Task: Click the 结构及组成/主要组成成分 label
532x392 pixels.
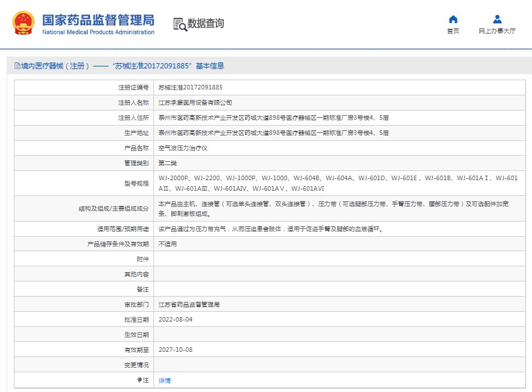Action: click(114, 208)
